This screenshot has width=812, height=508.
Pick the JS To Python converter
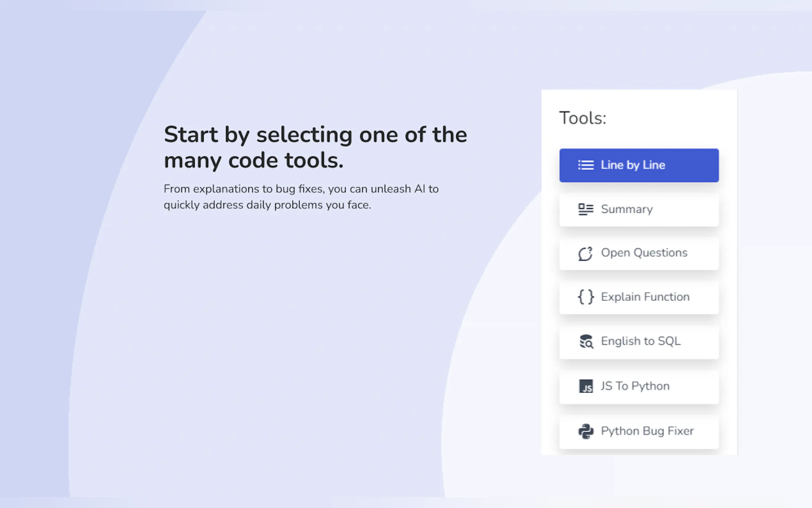[635, 386]
